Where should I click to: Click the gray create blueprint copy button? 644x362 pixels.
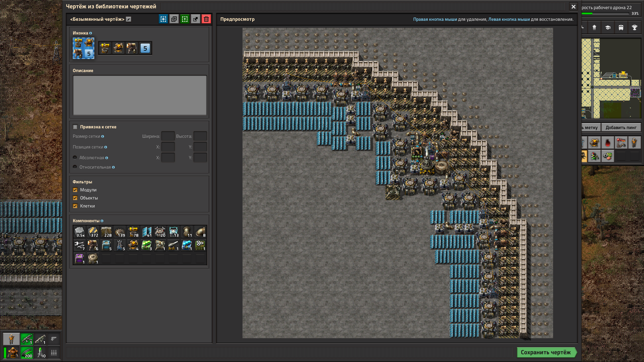(x=174, y=19)
